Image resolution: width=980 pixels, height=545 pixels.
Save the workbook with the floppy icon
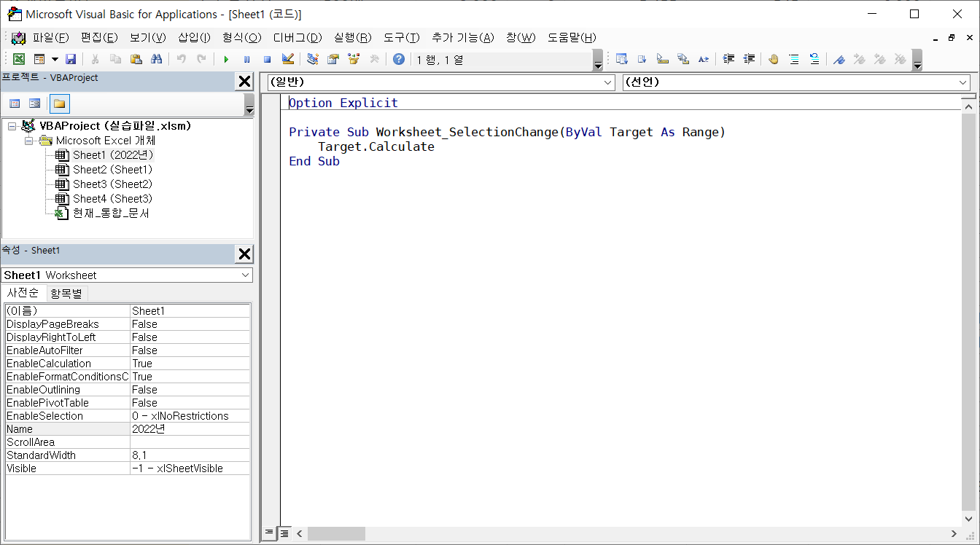(x=71, y=59)
